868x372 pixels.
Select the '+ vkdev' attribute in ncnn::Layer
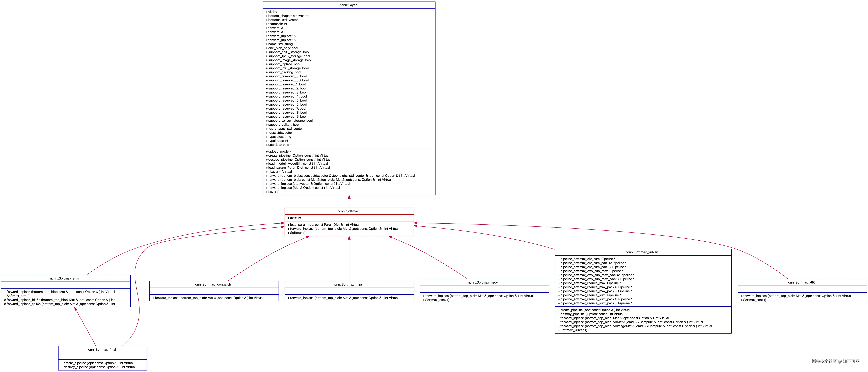[272, 12]
